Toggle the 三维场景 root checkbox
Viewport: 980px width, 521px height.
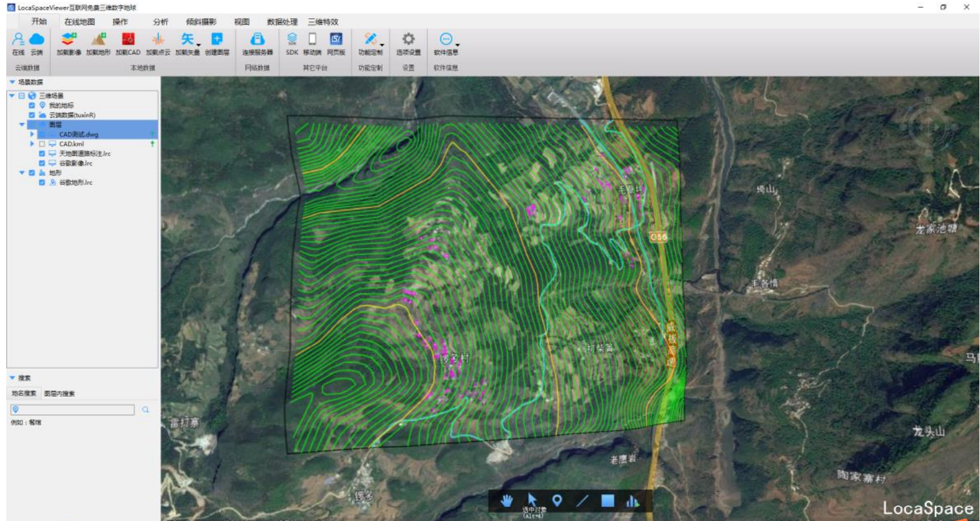(x=21, y=96)
